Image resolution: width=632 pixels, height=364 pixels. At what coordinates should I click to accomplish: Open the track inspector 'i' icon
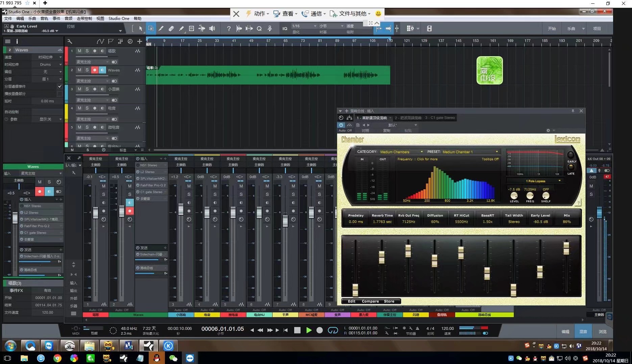point(17,41)
